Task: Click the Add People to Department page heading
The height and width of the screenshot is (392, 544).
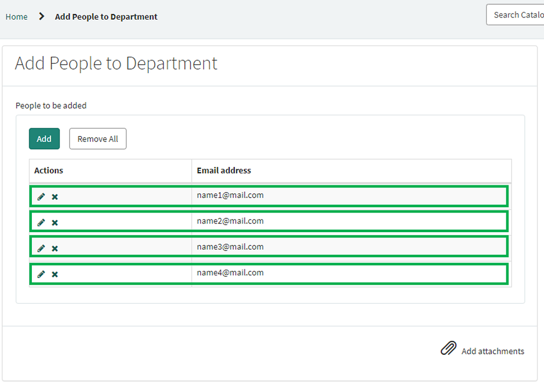Action: pos(116,64)
